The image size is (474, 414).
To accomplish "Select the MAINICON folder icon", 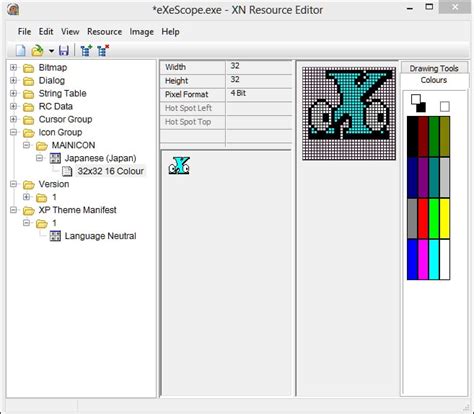I will coord(42,146).
